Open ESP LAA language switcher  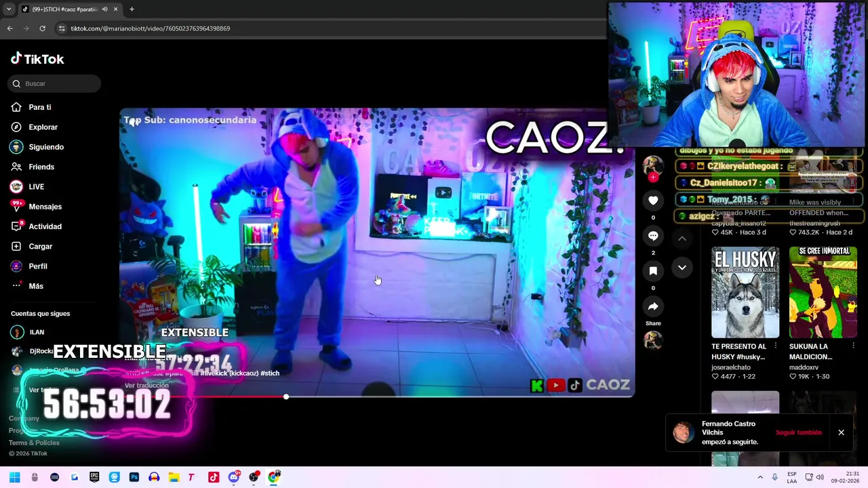[x=792, y=477]
